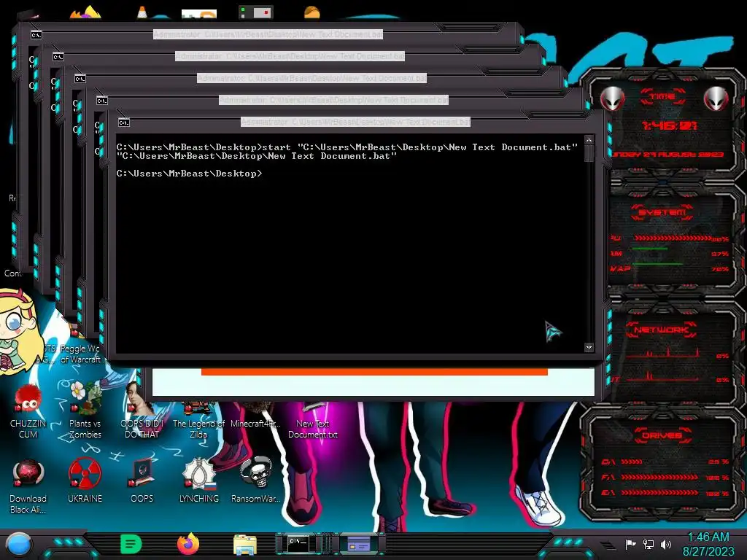Bring the rearmost Command Prompt window forward via its title
The width and height of the screenshot is (747, 560).
click(268, 34)
